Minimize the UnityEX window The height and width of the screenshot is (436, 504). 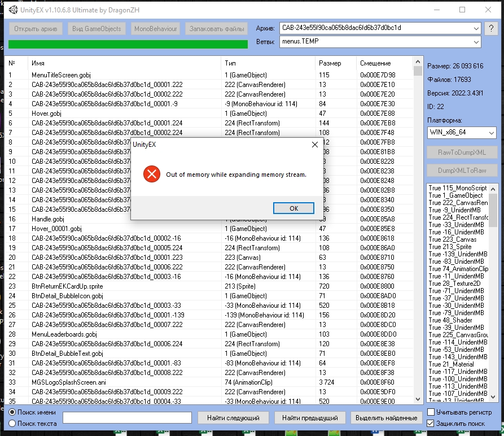coord(436,10)
